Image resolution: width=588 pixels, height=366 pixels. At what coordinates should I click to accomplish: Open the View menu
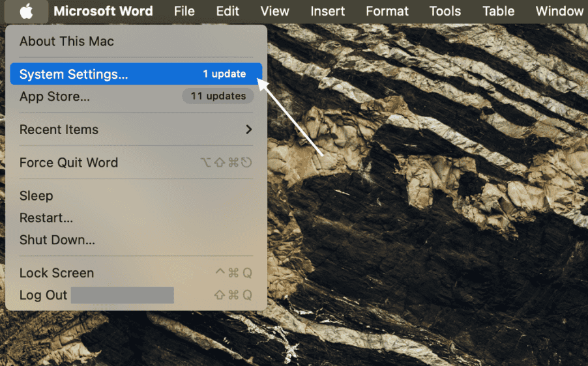pos(274,11)
